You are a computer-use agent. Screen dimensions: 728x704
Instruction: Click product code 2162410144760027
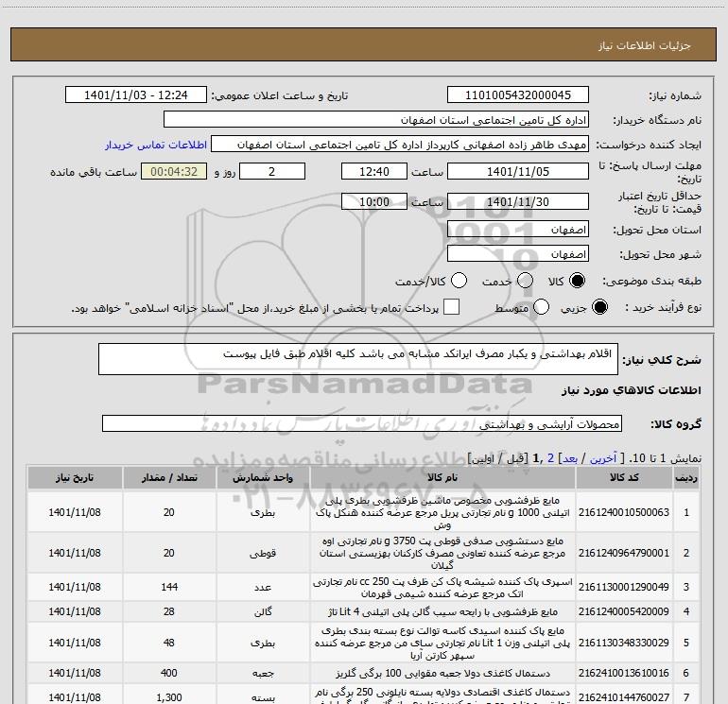tap(624, 697)
